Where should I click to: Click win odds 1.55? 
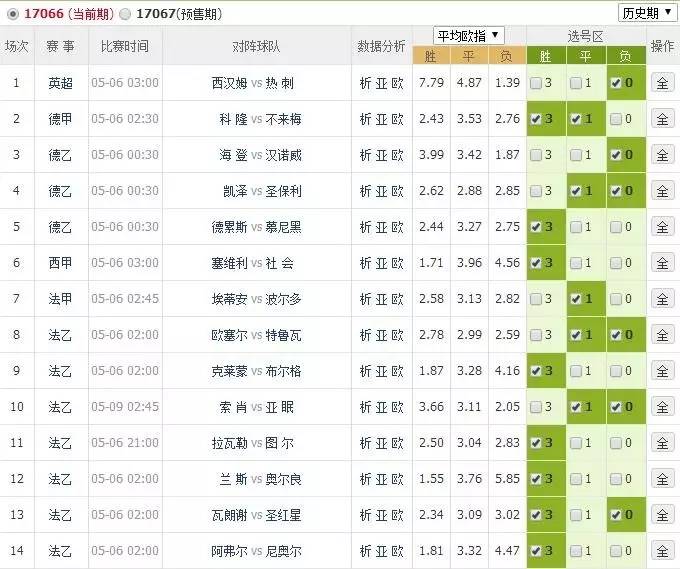pos(431,478)
